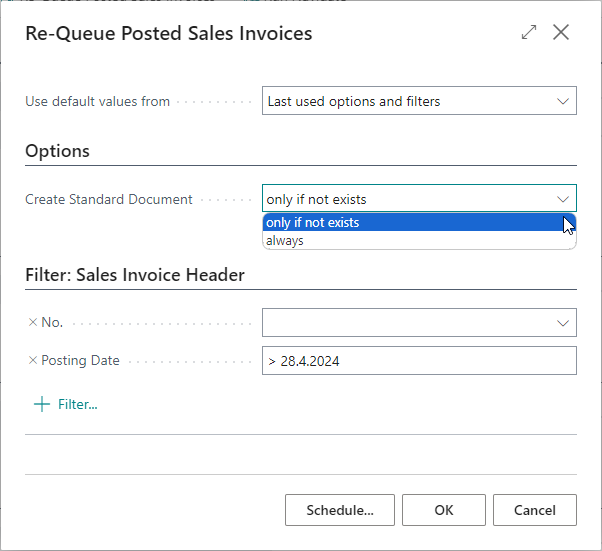Focus the Posting Date filter field
The width and height of the screenshot is (602, 551).
pos(419,361)
